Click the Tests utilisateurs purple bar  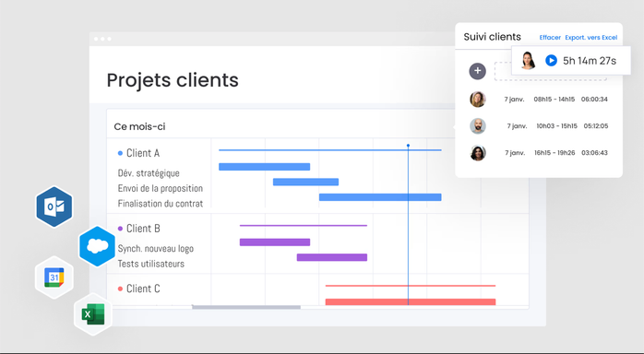coord(332,257)
